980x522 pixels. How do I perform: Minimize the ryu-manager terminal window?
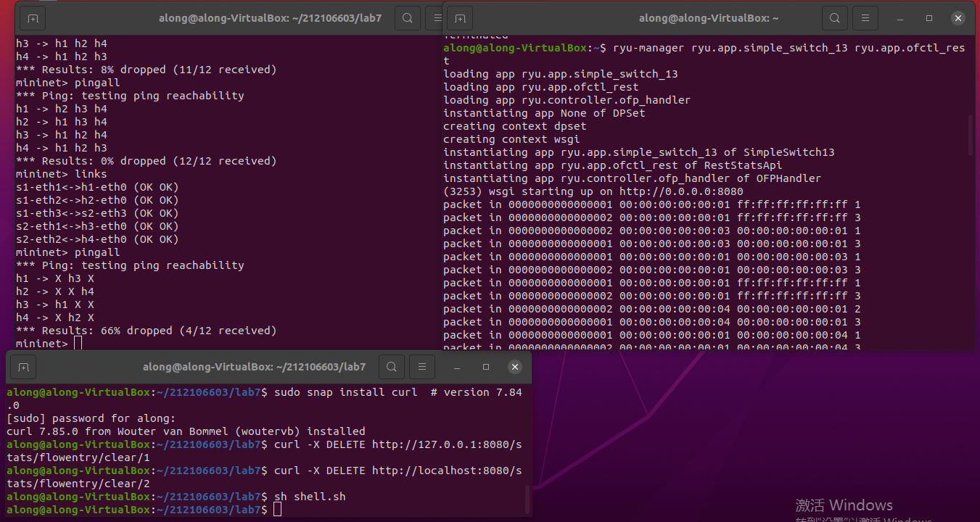(x=901, y=18)
